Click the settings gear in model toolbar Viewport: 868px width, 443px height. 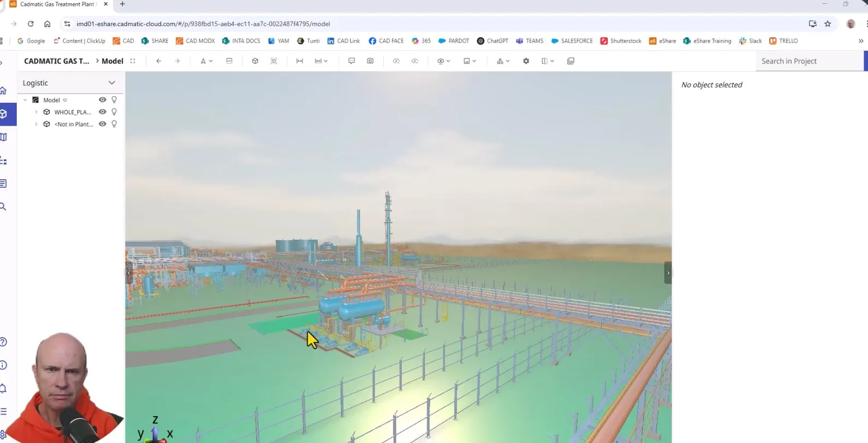526,61
